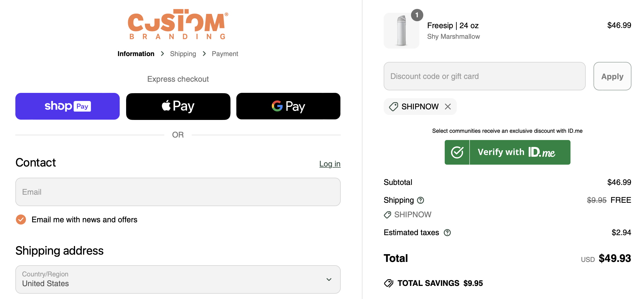Go to the Shipping breadcrumb step
This screenshot has width=644, height=299.
183,54
